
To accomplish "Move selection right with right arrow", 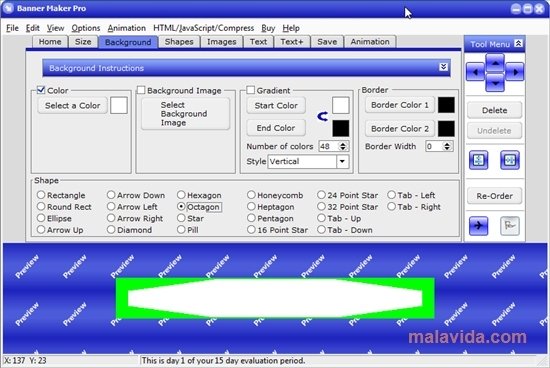I will (515, 72).
